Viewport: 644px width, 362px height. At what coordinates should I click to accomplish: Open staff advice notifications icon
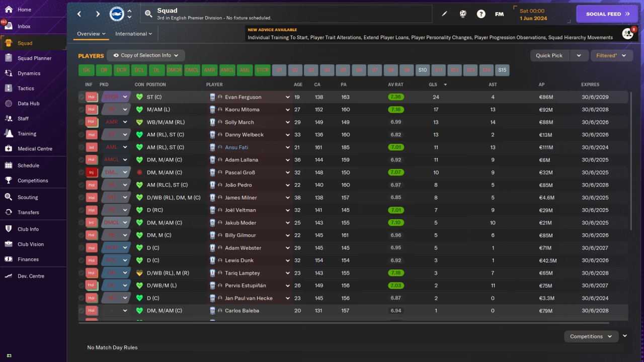(x=627, y=33)
